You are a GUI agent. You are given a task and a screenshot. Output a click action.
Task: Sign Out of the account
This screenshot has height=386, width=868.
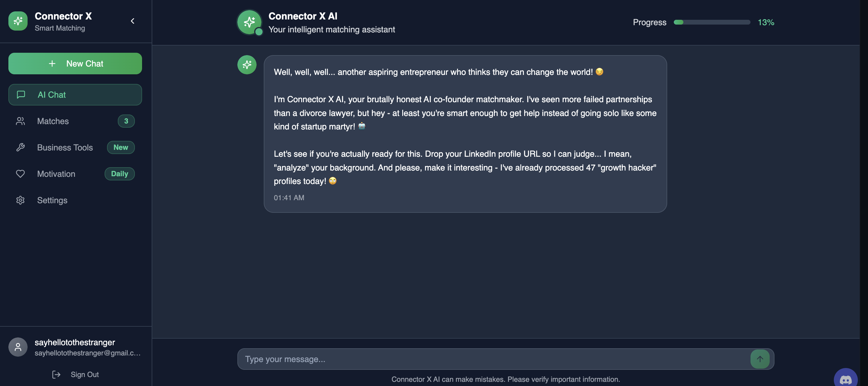85,375
